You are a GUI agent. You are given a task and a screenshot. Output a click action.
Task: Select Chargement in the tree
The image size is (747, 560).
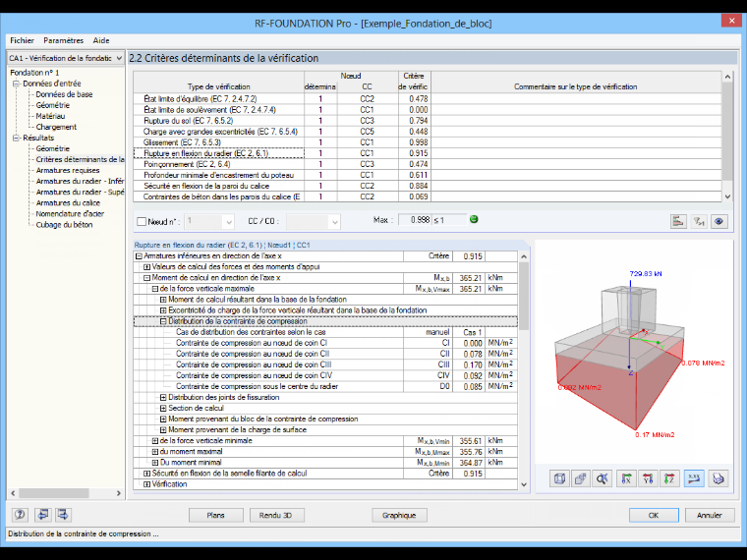pos(56,127)
